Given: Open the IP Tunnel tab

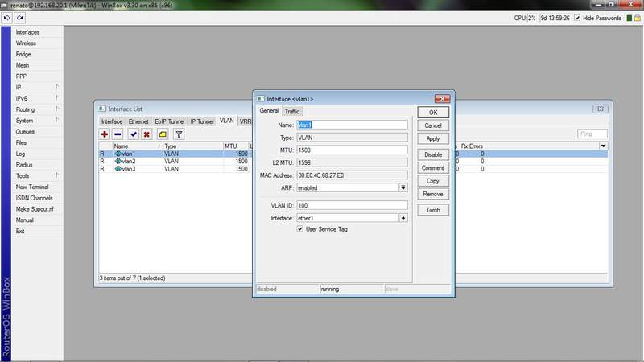Looking at the screenshot, I should click(202, 121).
